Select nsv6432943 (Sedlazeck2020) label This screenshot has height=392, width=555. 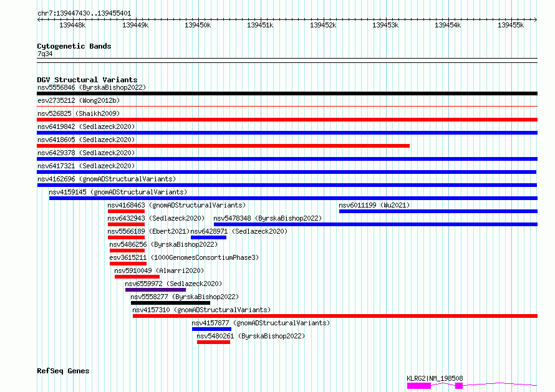[156, 218]
